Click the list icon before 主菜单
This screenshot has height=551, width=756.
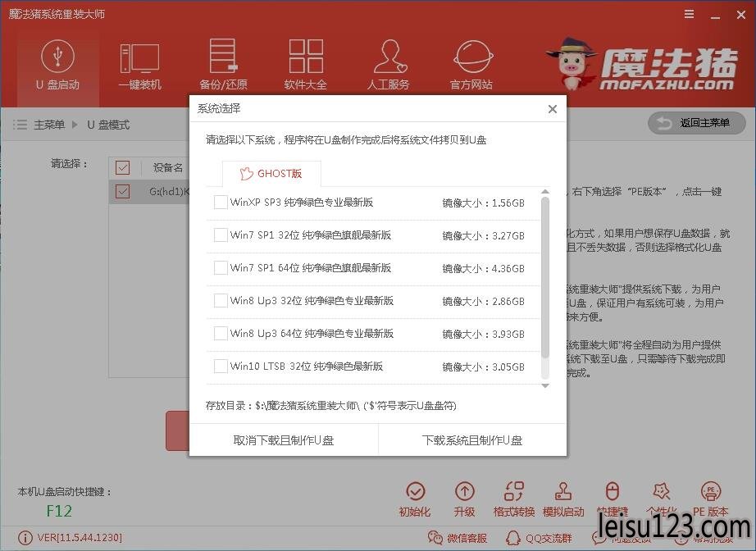click(x=20, y=125)
